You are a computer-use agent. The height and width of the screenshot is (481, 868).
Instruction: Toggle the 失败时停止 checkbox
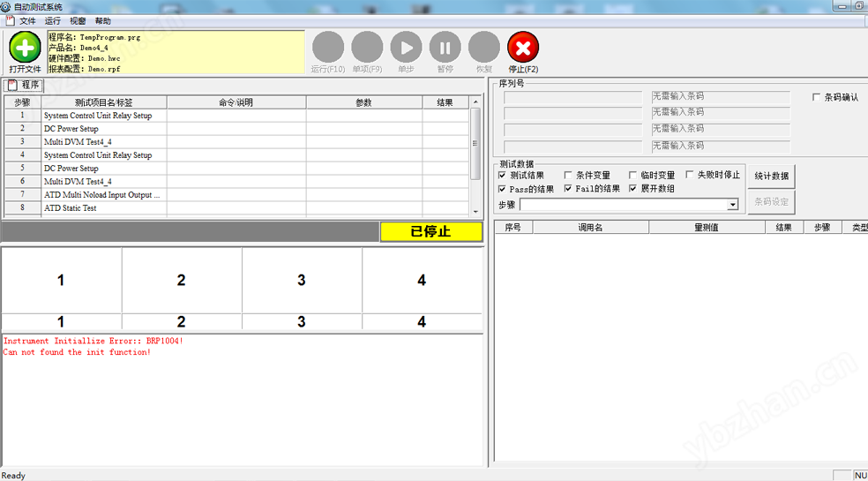coord(690,175)
